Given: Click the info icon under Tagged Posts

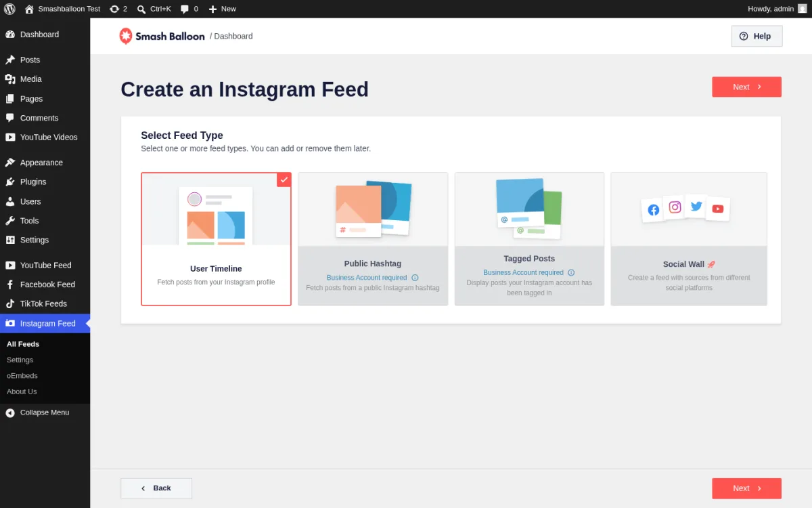Looking at the screenshot, I should click(x=571, y=272).
